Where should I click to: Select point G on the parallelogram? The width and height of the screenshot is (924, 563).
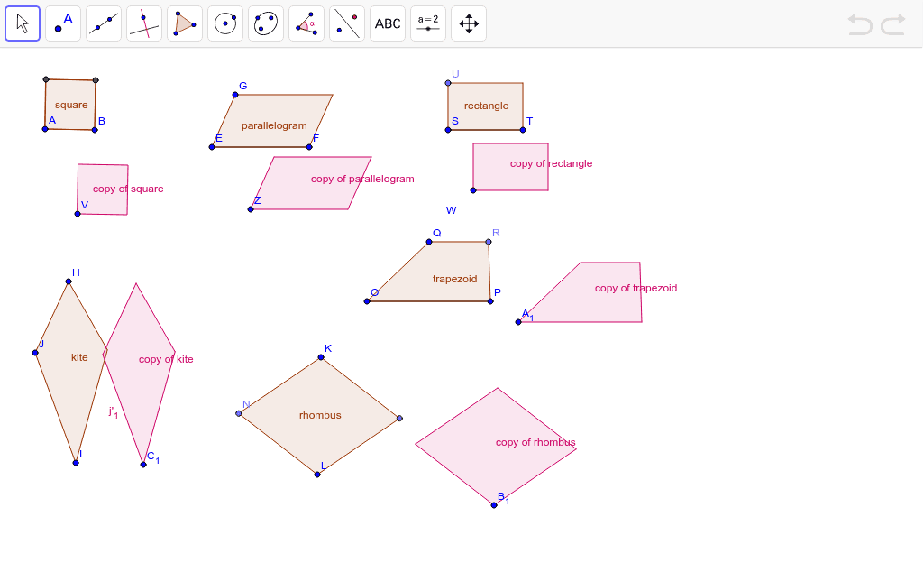coord(235,95)
